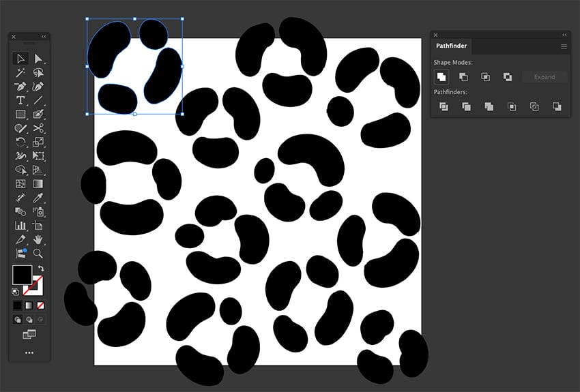This screenshot has width=580, height=392.
Task: Click the black Fill color swatch
Action: point(23,275)
